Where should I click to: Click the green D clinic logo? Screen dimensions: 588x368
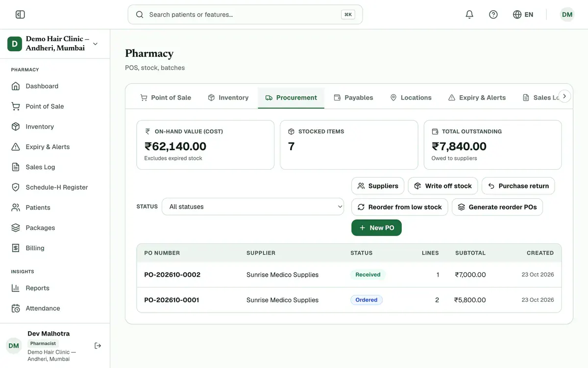coord(15,44)
